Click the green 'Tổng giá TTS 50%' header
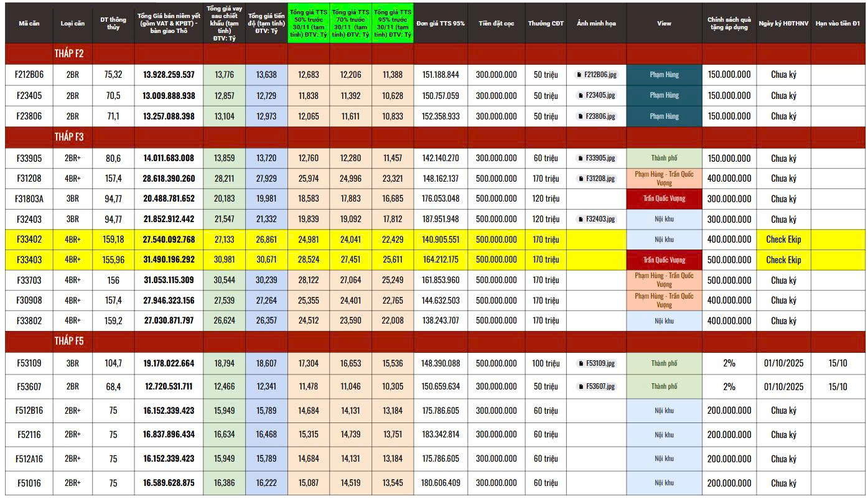The width and height of the screenshot is (868, 499). 308,24
